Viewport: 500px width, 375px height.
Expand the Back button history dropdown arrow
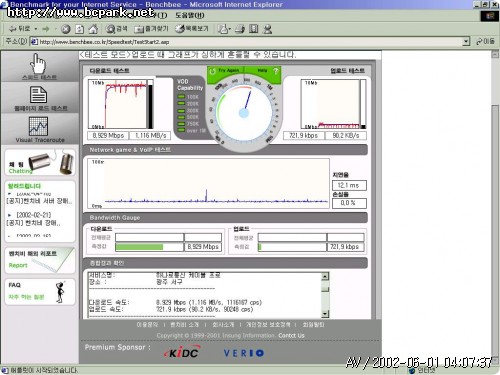click(x=35, y=29)
